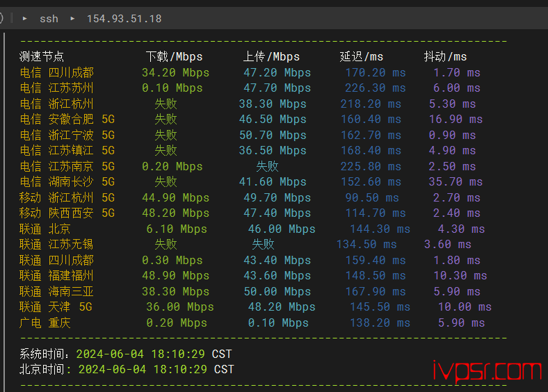Select 36.00 Mbps download value

pyautogui.click(x=180, y=307)
